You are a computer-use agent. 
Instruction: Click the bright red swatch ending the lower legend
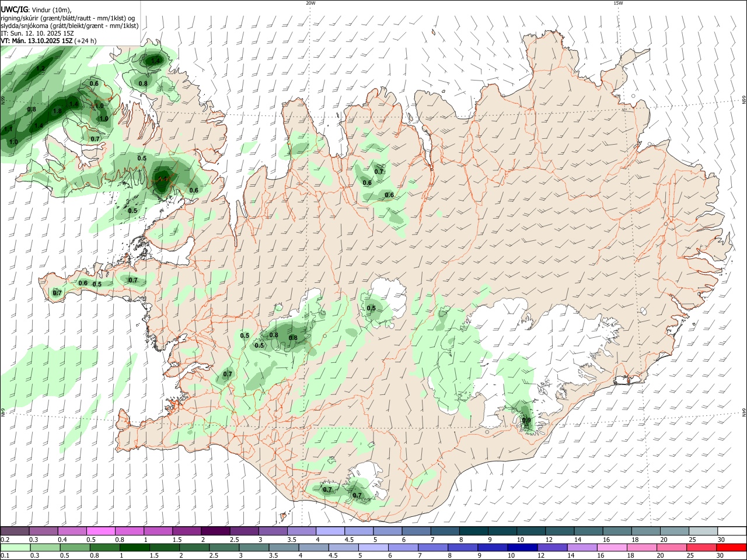coord(731,547)
